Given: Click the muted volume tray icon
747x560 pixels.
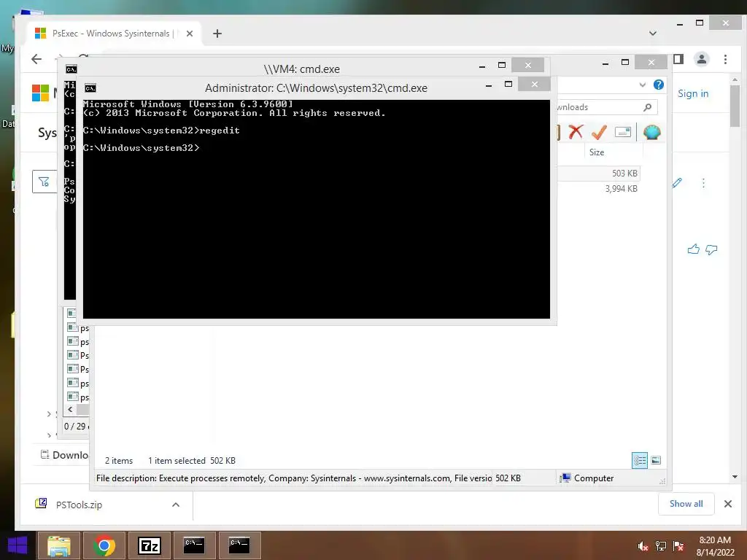Looking at the screenshot, I should tap(643, 546).
